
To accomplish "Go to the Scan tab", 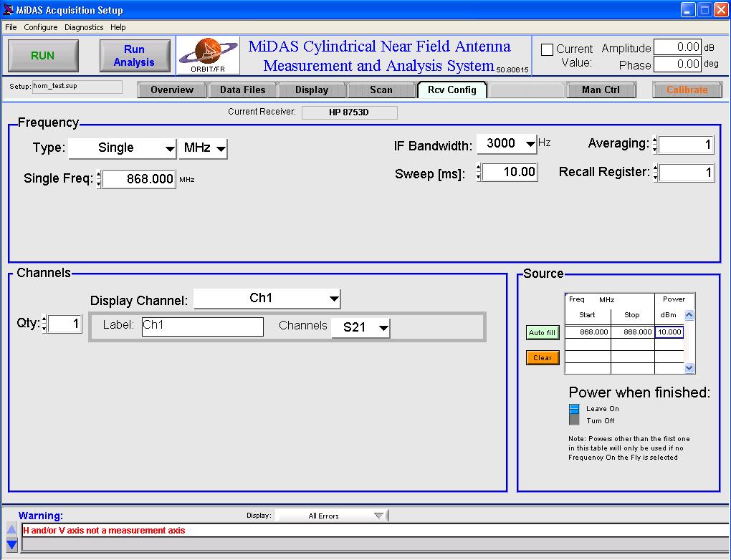I will pos(381,90).
